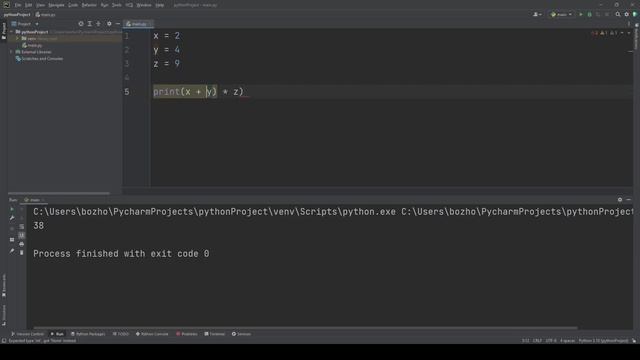
Task: Click Process finished with exit code 0
Action: tap(121, 254)
